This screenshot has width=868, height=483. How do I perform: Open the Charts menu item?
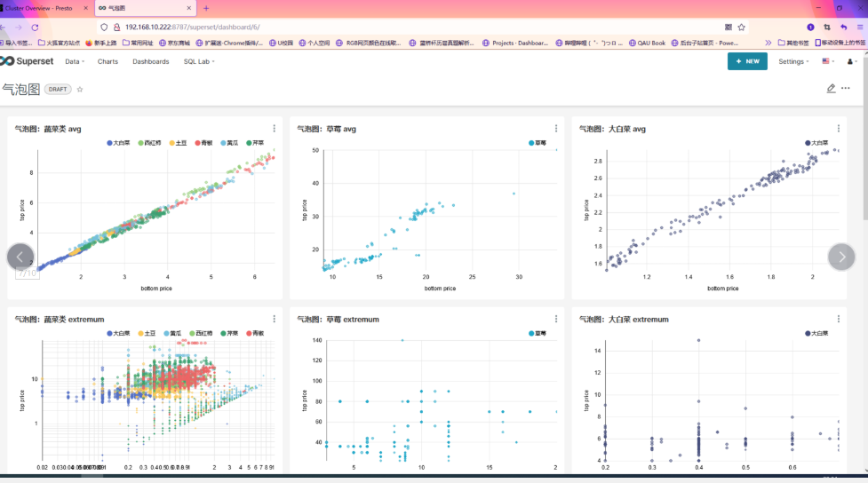108,61
